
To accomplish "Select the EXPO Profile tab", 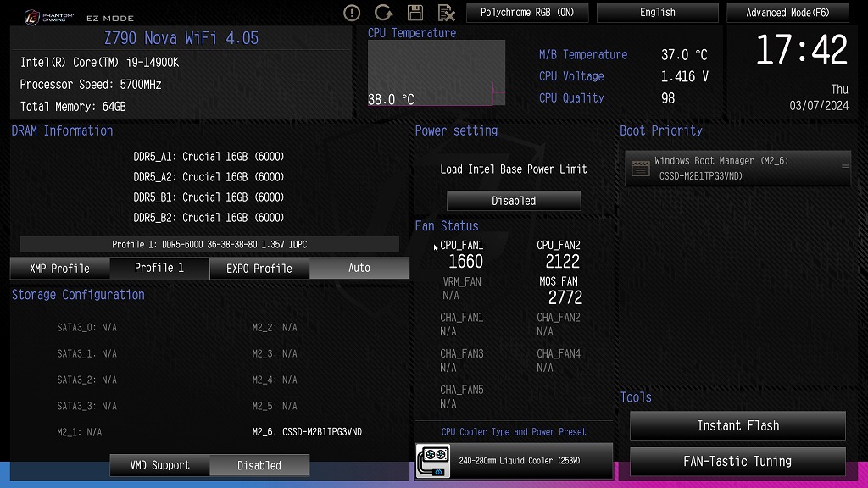I will coord(259,269).
